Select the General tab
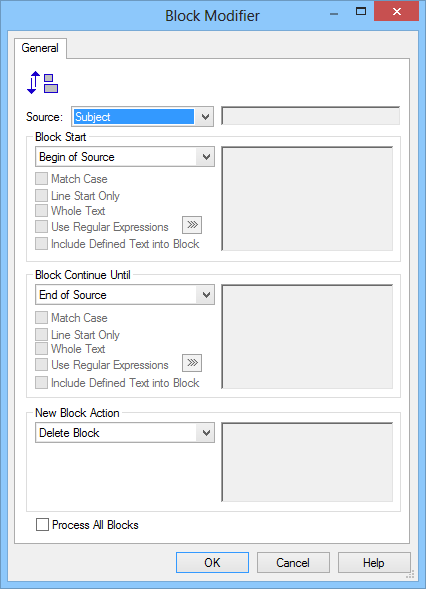 click(40, 48)
